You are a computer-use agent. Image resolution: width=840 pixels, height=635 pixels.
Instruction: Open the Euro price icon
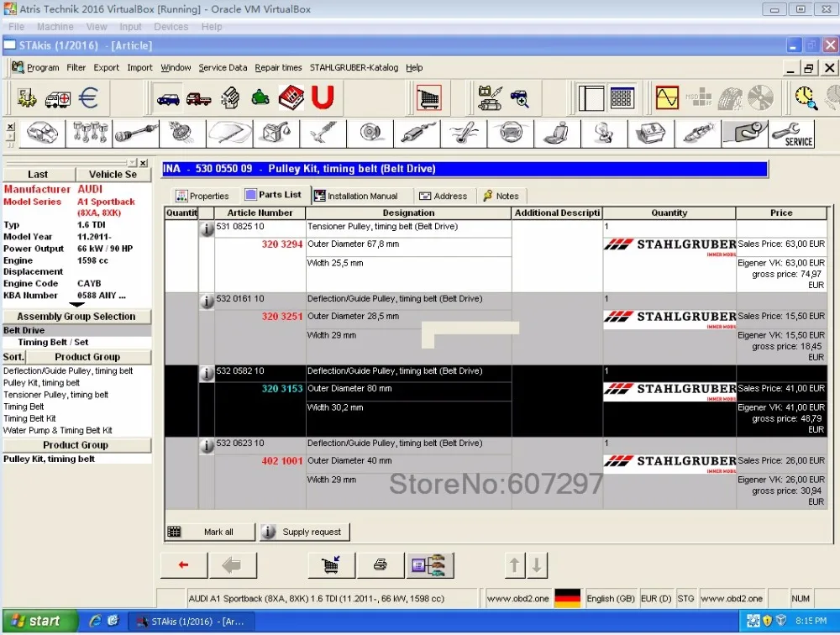click(x=88, y=98)
